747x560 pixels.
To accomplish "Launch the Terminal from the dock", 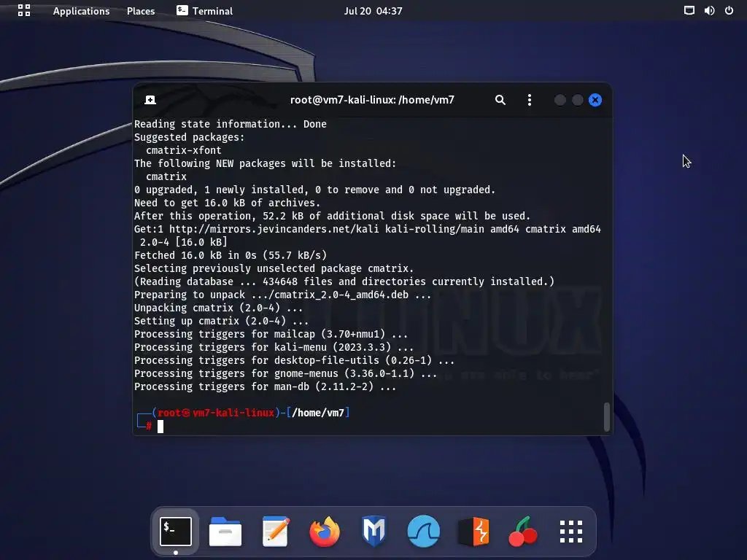I will [x=176, y=532].
